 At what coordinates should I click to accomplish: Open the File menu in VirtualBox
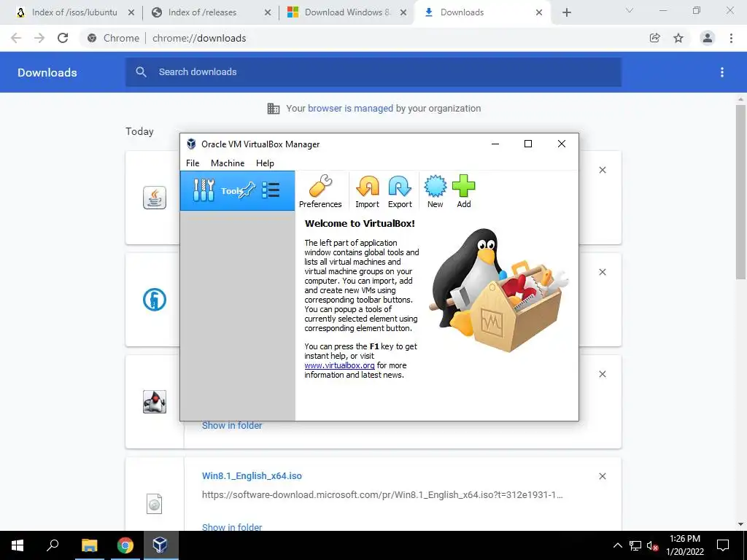click(x=193, y=163)
